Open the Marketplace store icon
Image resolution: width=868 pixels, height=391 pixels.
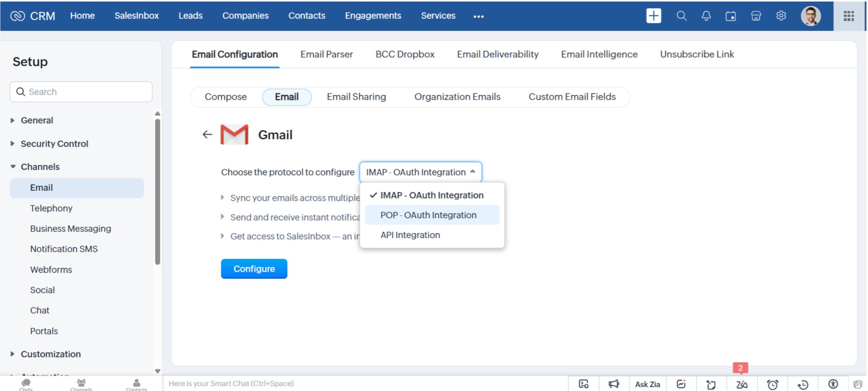click(x=756, y=16)
